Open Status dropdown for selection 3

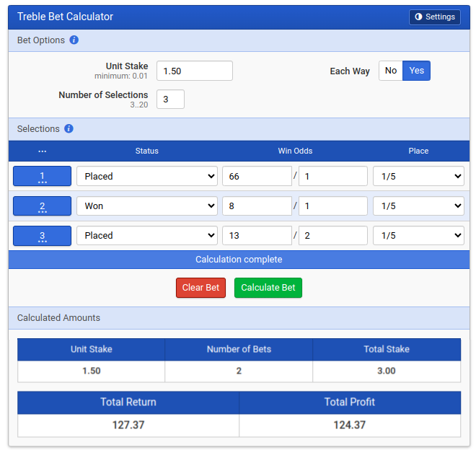click(x=147, y=235)
